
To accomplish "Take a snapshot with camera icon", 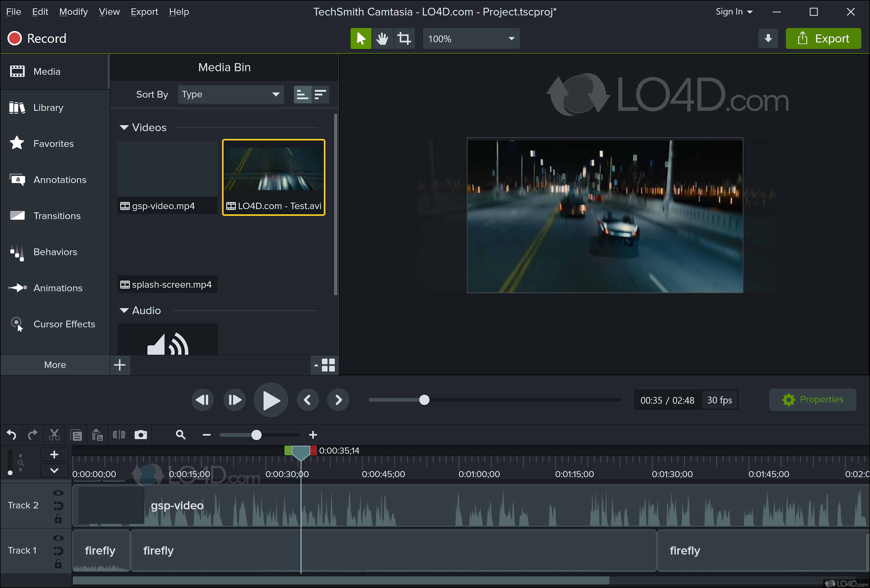I will point(141,435).
